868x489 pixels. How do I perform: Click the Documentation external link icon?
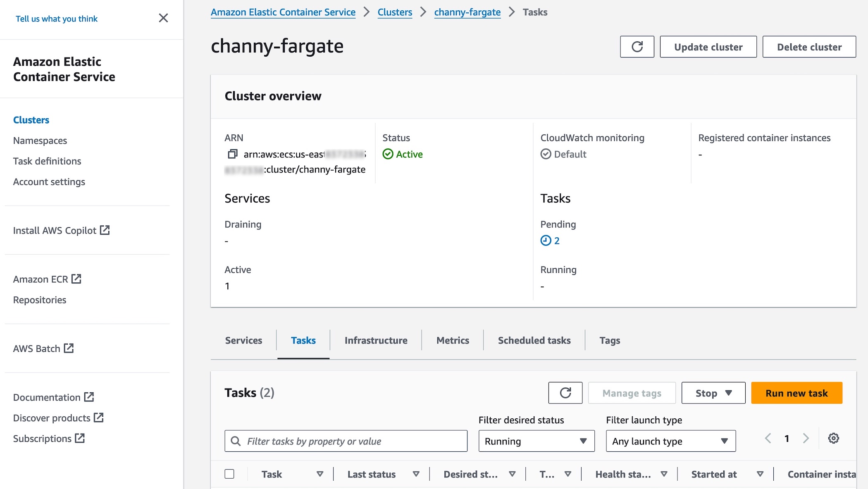89,397
